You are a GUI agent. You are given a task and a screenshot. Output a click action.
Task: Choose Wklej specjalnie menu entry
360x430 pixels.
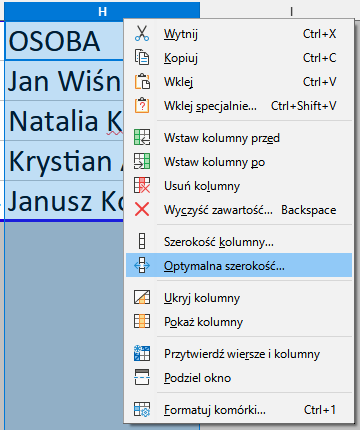[239, 106]
